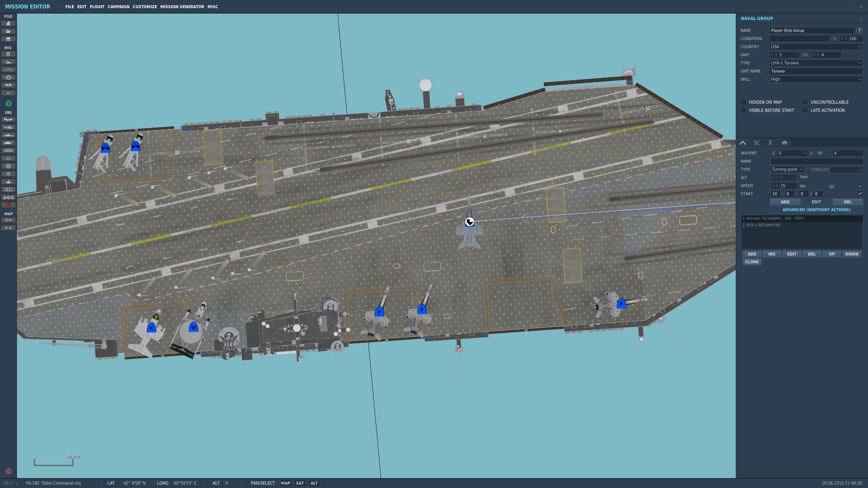Click the red exit icon at bottom left

9,471
